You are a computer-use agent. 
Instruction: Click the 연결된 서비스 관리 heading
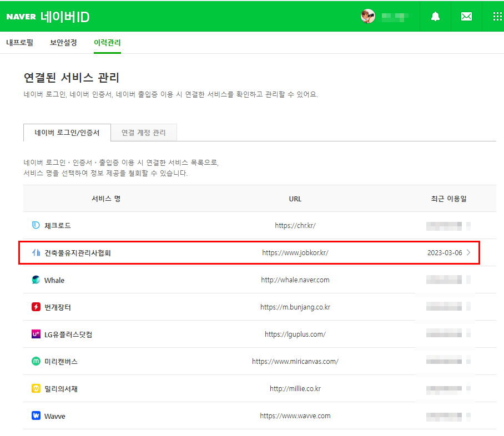72,78
